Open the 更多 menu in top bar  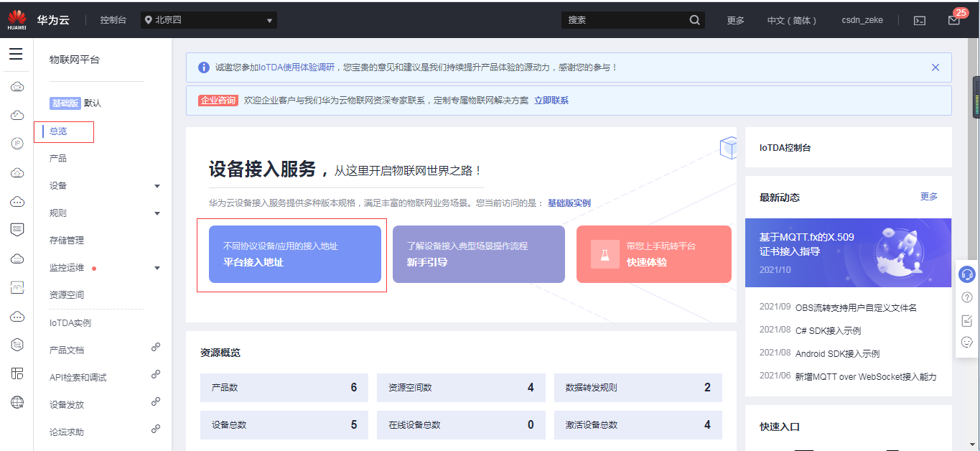click(x=736, y=20)
